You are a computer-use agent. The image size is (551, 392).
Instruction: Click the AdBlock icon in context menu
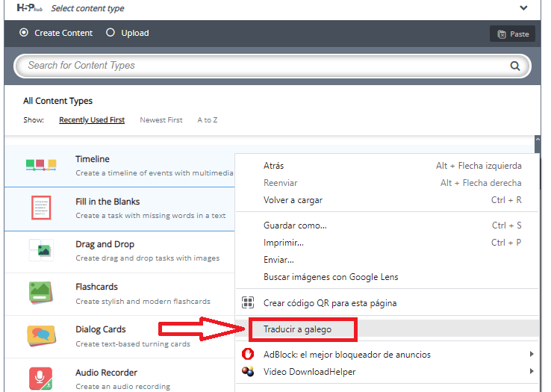click(248, 354)
